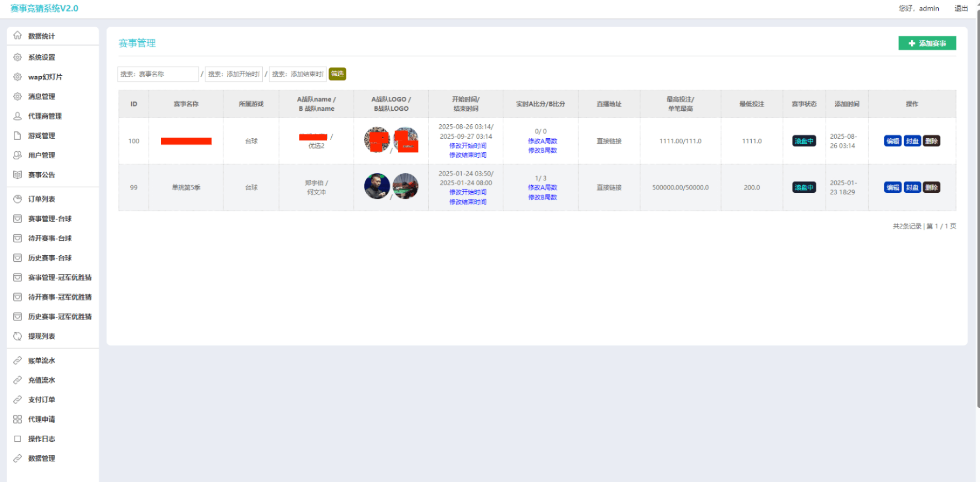Click the person icon beside 代理商管理
Viewport: 980px width, 482px height.
click(x=18, y=116)
